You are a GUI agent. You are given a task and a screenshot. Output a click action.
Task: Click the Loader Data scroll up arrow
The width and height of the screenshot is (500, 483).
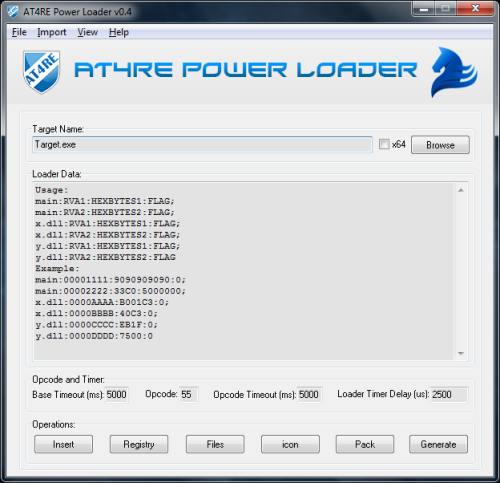(x=461, y=190)
